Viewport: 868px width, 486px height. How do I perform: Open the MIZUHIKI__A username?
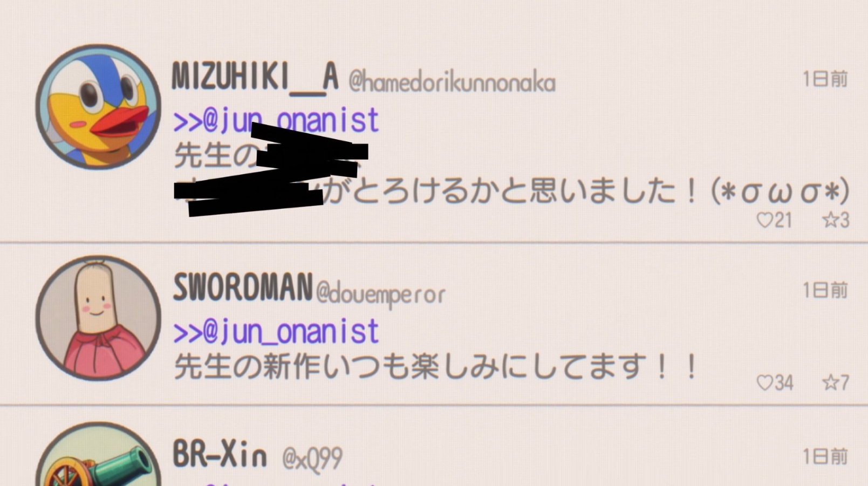(x=255, y=78)
